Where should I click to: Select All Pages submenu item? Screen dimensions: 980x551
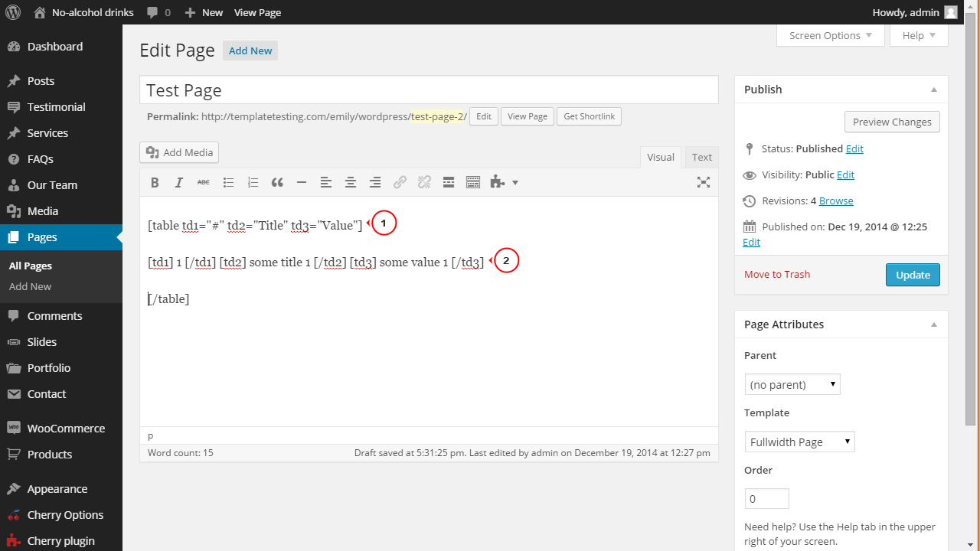pos(31,266)
